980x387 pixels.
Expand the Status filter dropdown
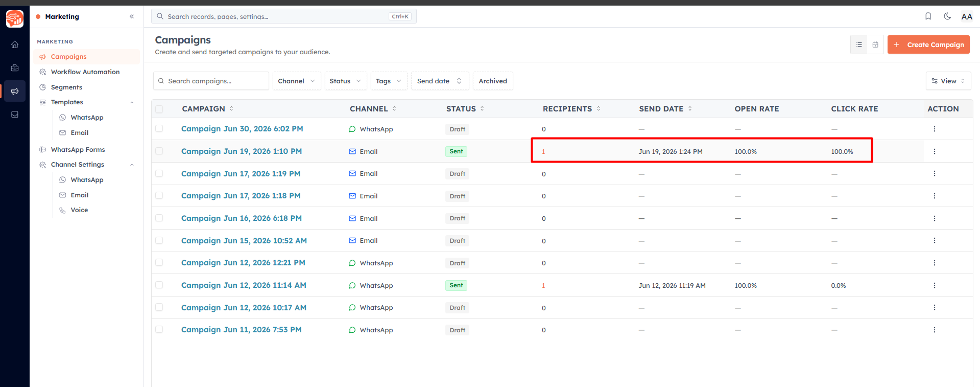pyautogui.click(x=346, y=81)
